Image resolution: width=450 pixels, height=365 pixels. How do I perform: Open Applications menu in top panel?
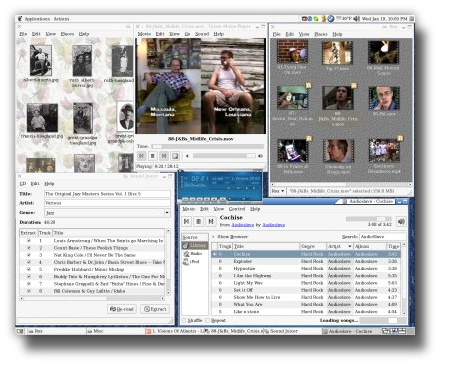coord(37,19)
